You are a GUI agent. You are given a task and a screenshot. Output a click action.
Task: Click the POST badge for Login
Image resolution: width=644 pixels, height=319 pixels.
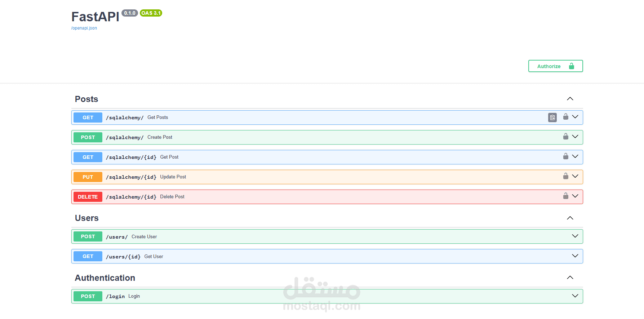coord(88,296)
